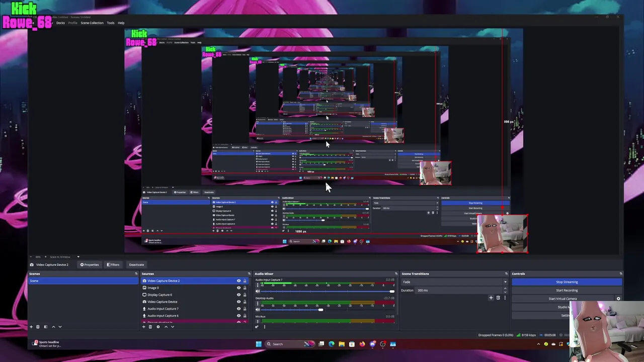Pop out the Sources dock icon
Viewport: 644px width, 362px height.
tap(249, 274)
